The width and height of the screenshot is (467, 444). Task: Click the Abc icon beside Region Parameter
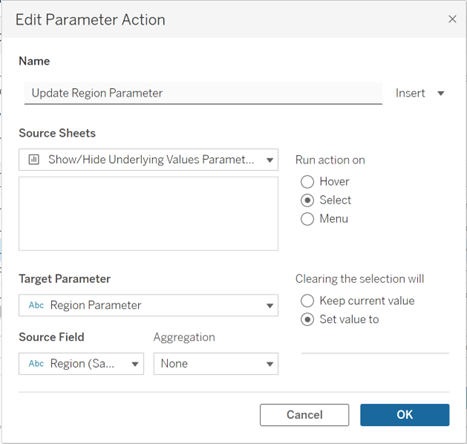click(x=36, y=305)
